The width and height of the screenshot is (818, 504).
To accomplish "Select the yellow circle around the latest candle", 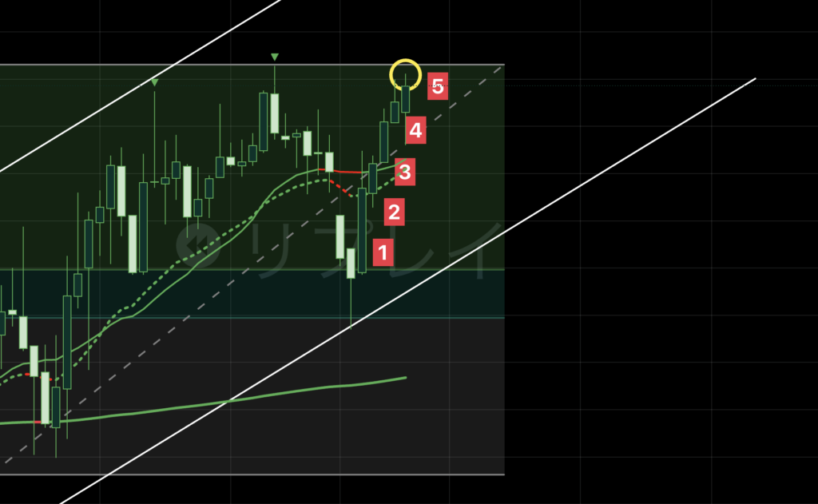I will tap(405, 74).
